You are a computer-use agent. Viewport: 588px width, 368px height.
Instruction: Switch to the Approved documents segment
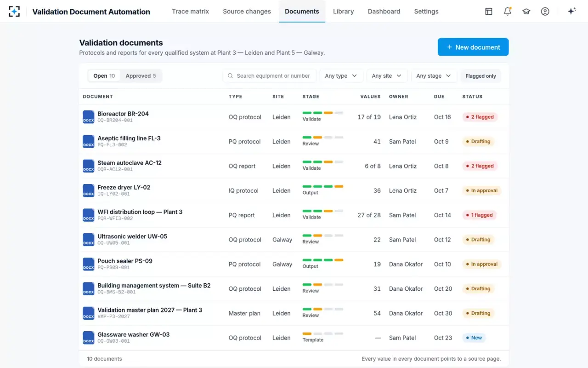tap(141, 76)
